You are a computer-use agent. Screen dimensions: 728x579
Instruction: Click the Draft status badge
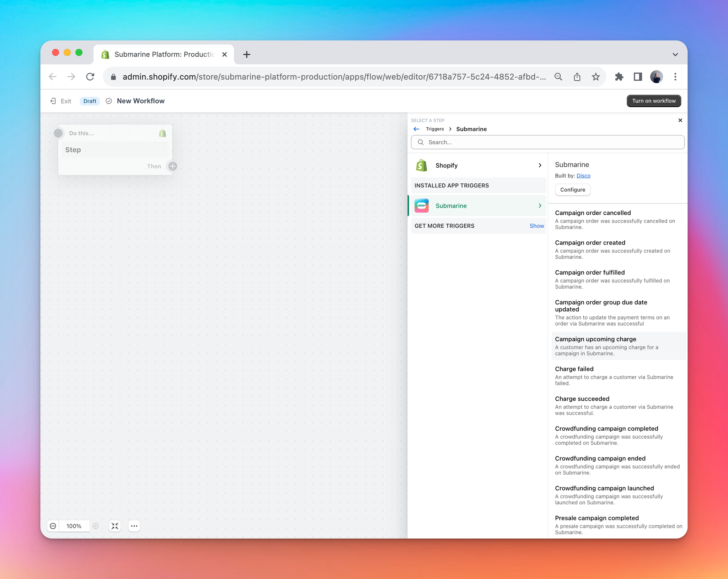90,101
